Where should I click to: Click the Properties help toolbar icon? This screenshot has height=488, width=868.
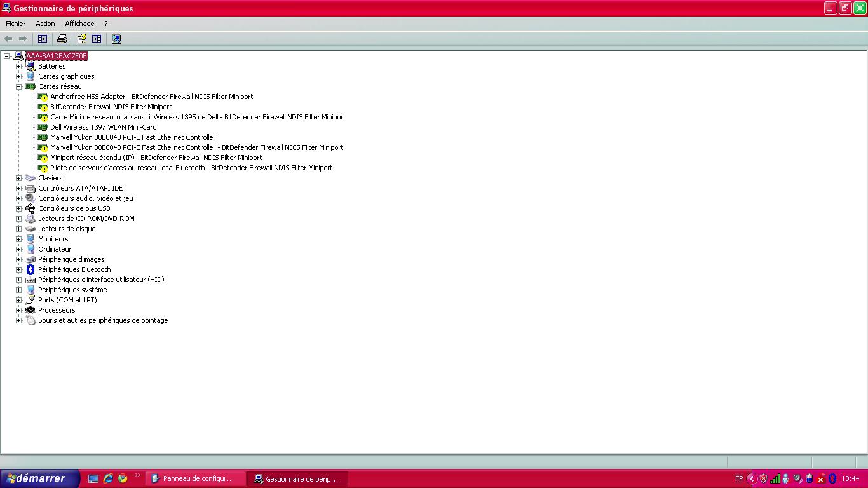pyautogui.click(x=82, y=39)
